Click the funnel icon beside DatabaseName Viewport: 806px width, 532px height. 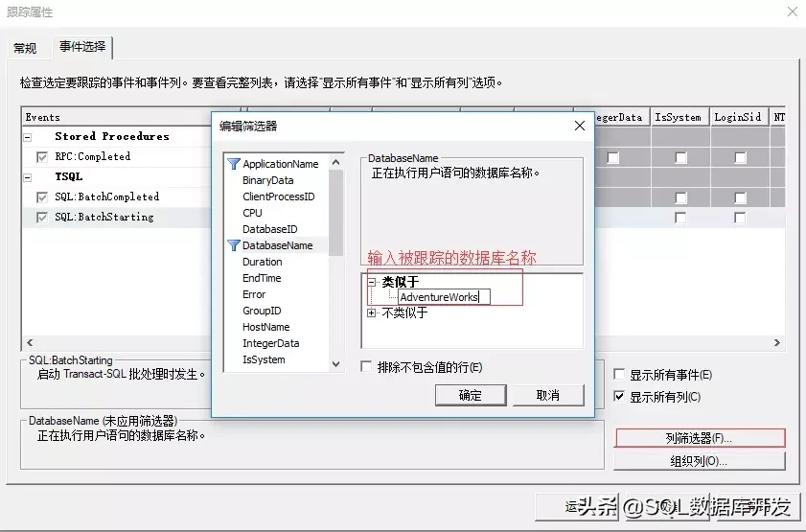(x=234, y=245)
